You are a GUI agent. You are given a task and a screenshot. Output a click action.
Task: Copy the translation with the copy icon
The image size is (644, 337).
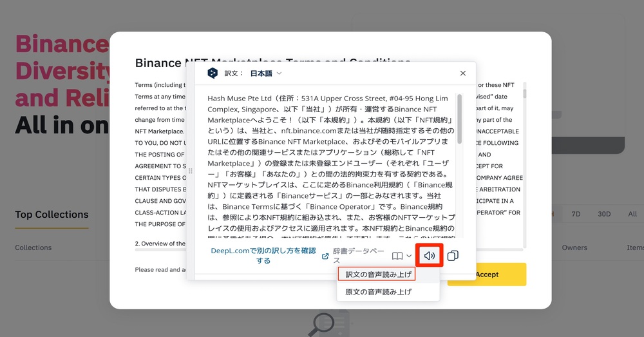click(453, 256)
